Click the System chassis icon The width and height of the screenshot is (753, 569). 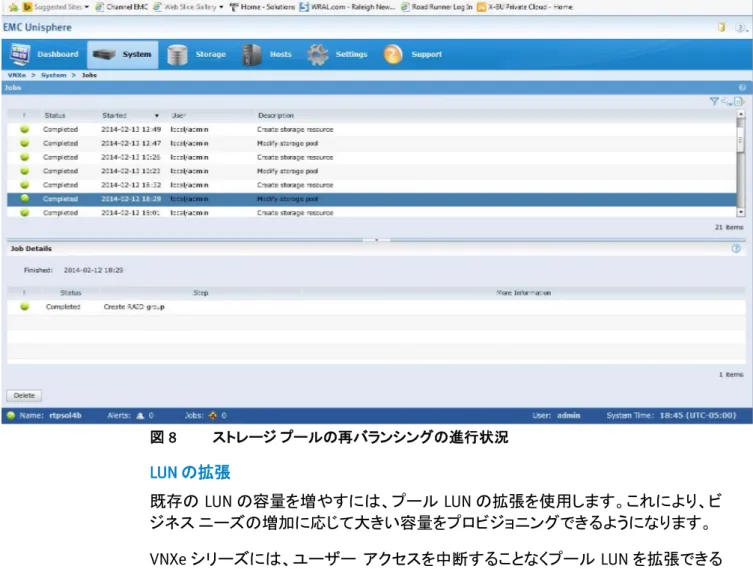pyautogui.click(x=104, y=54)
